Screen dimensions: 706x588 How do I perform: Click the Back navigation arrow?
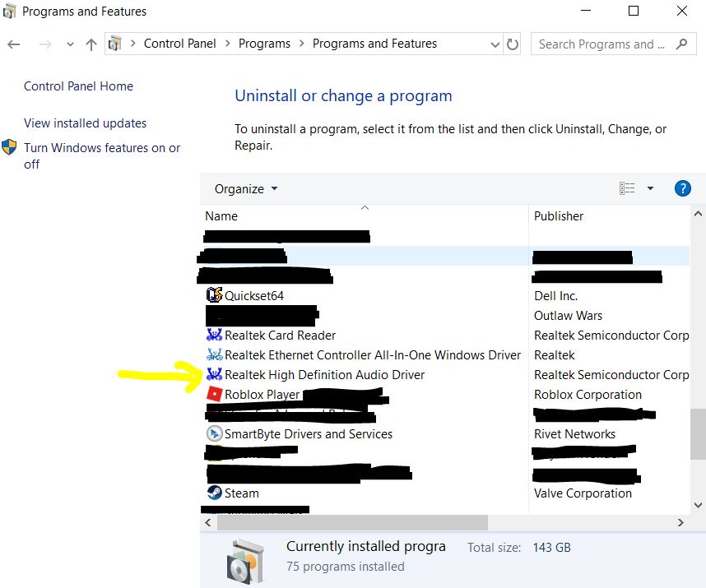tap(14, 44)
